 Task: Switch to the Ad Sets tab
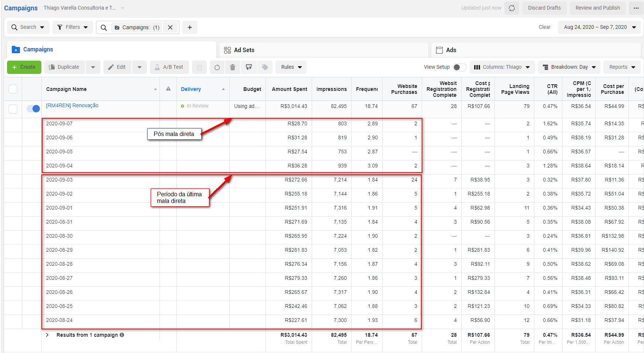coord(244,50)
